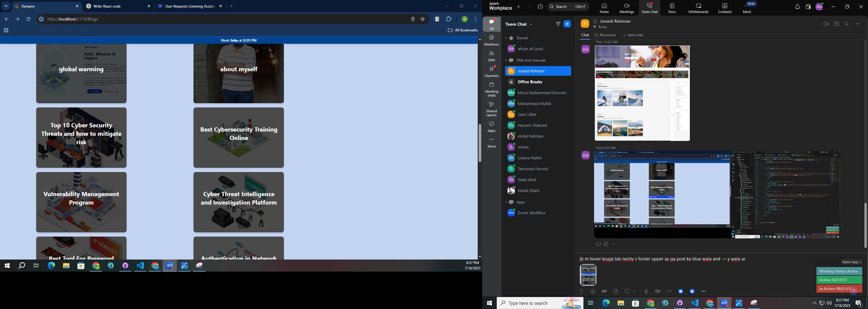Switch to the Resources tab

pos(605,35)
